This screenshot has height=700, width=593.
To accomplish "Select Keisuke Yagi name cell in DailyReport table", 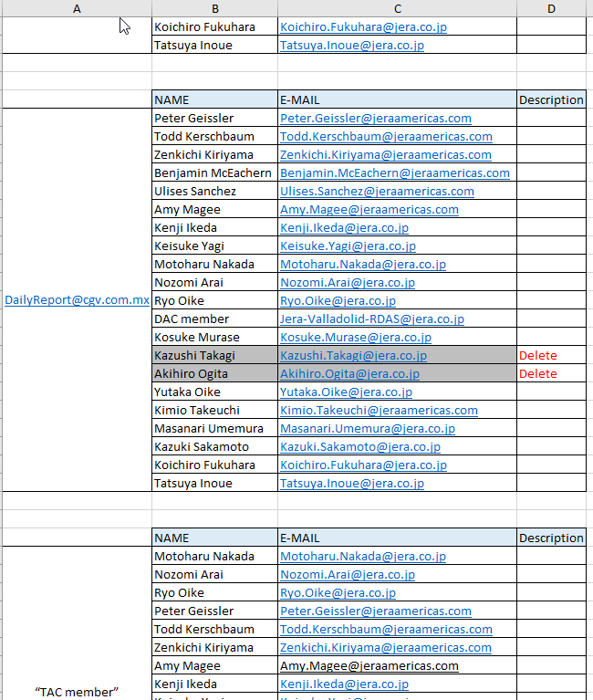I will coord(214,246).
